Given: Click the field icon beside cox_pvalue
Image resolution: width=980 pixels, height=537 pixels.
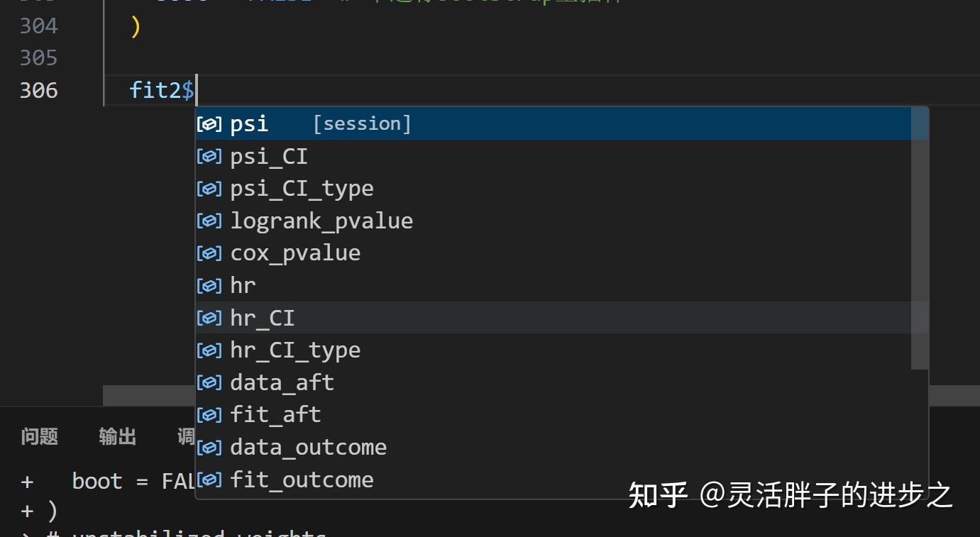Looking at the screenshot, I should click(x=208, y=253).
